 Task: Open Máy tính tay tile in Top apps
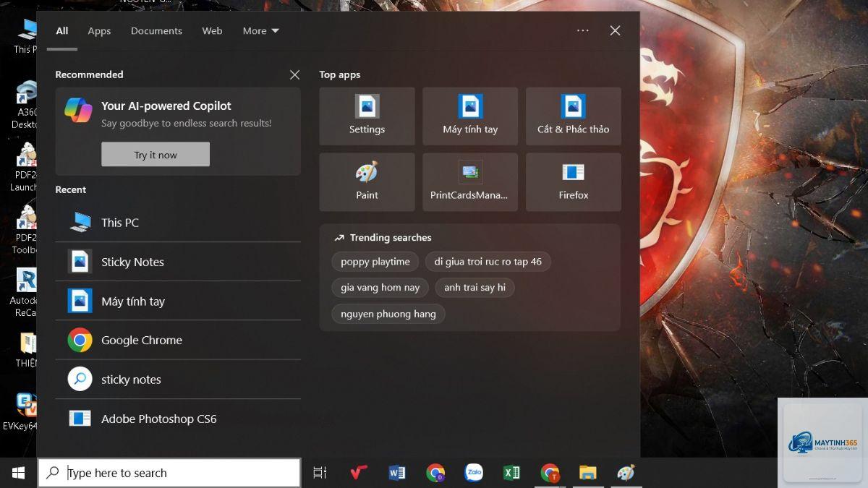[x=470, y=116]
